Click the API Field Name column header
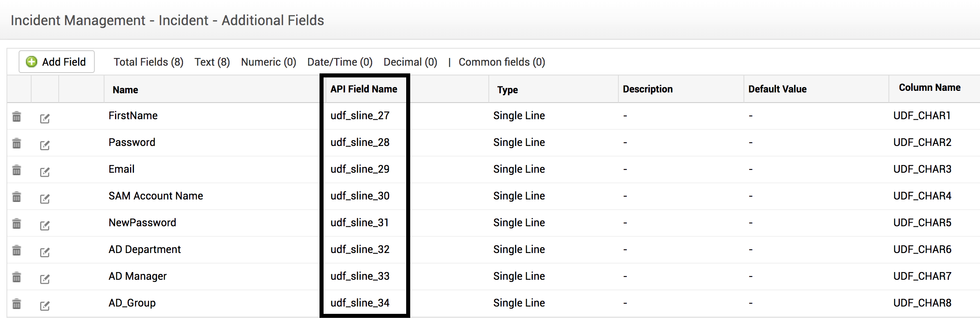The width and height of the screenshot is (980, 326). (x=364, y=89)
